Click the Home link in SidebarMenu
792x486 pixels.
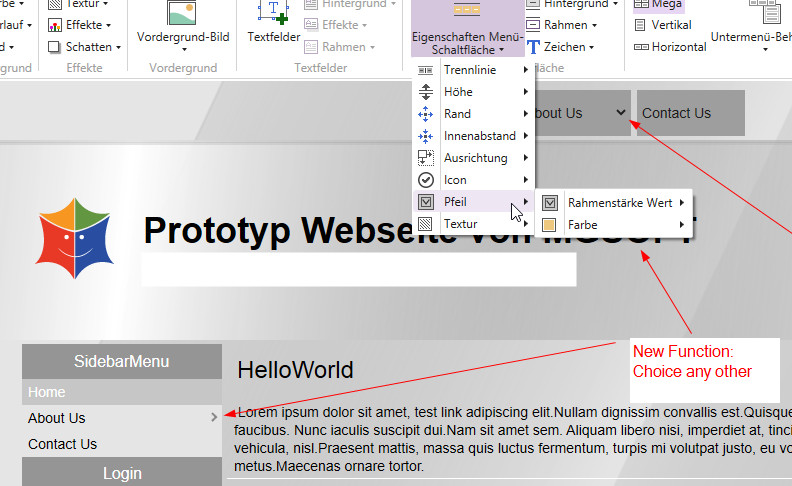point(47,392)
